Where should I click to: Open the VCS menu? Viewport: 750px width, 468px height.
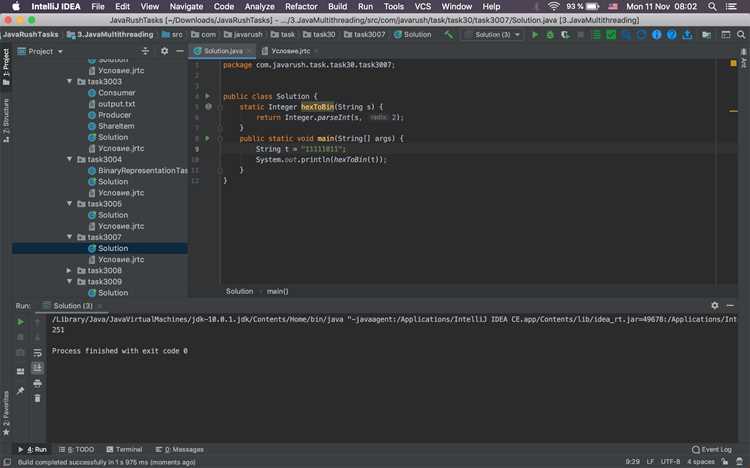[422, 7]
